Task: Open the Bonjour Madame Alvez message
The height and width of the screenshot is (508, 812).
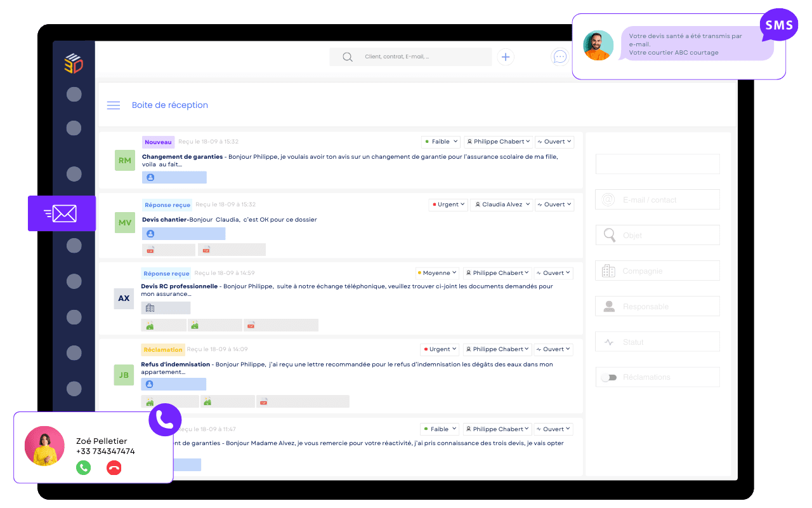Action: pos(341,447)
